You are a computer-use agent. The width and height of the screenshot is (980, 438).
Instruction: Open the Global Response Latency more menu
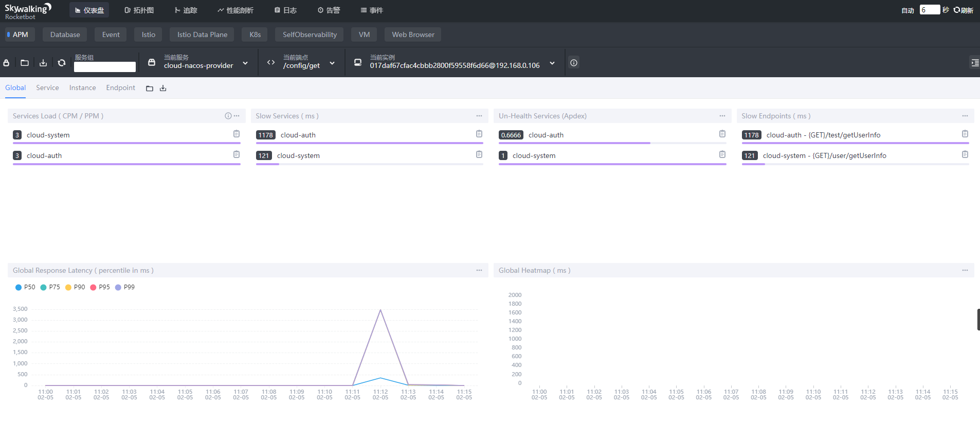[x=479, y=270]
